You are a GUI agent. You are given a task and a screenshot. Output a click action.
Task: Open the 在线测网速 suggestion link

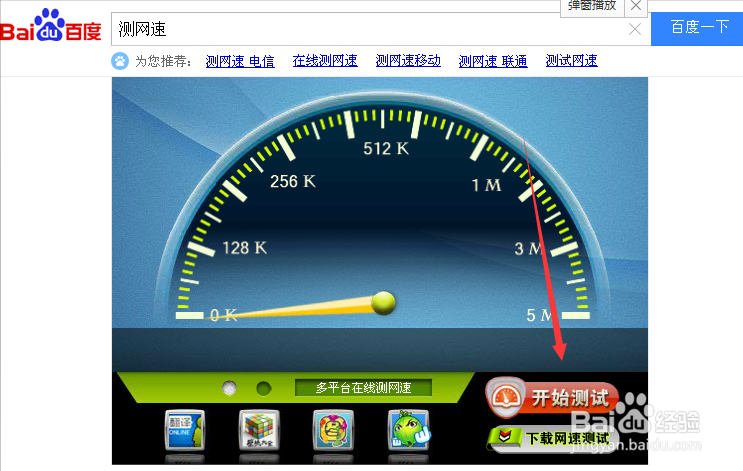[x=325, y=61]
